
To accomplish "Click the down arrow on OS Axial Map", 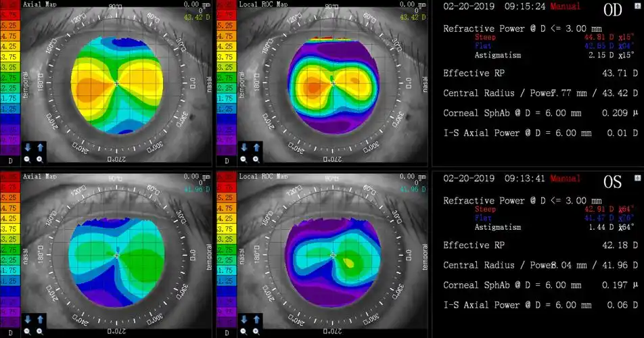I will (28, 318).
